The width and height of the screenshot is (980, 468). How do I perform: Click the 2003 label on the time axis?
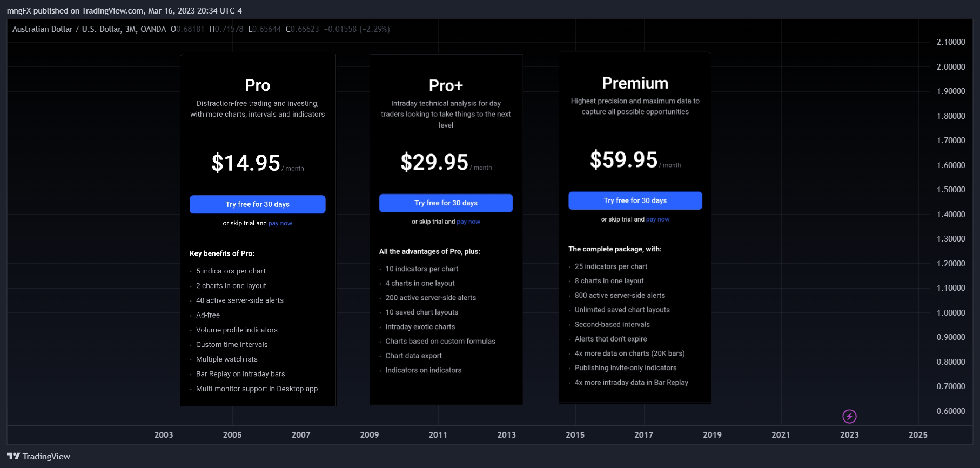pos(164,435)
